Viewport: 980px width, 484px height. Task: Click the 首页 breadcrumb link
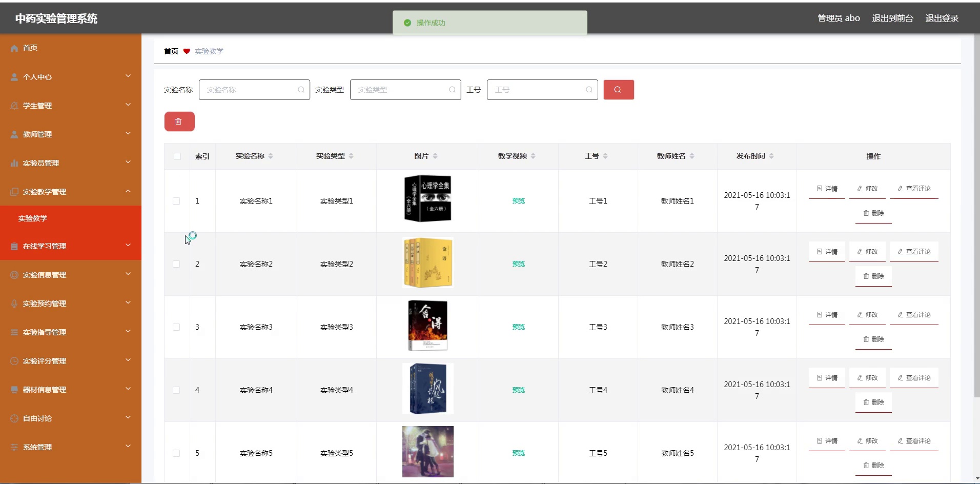click(171, 51)
